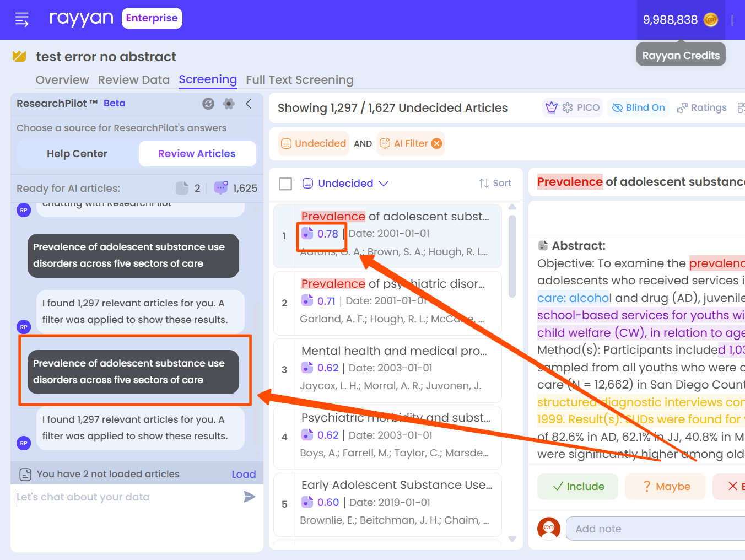Click the Add note field

[655, 529]
